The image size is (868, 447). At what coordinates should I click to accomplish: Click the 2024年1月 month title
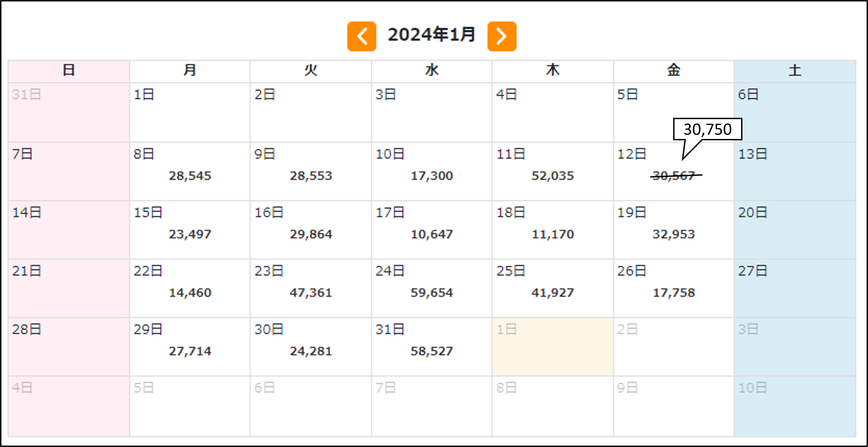click(x=431, y=35)
